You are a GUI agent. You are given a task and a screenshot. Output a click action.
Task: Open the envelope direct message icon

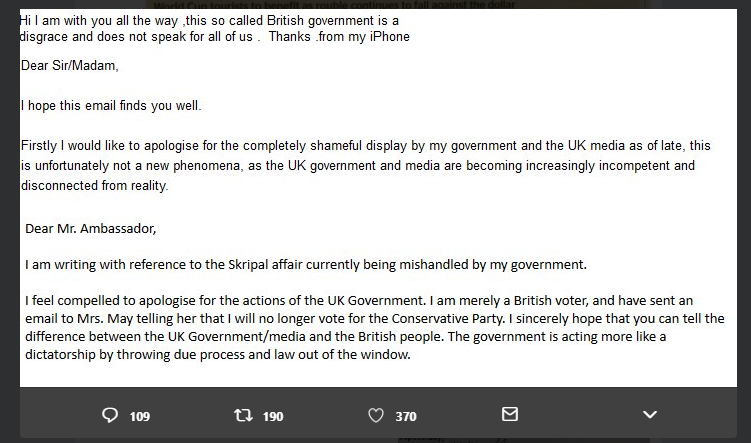[x=510, y=414]
